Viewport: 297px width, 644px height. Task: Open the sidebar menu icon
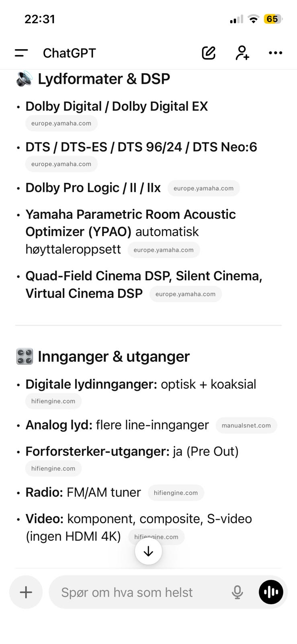(x=21, y=53)
